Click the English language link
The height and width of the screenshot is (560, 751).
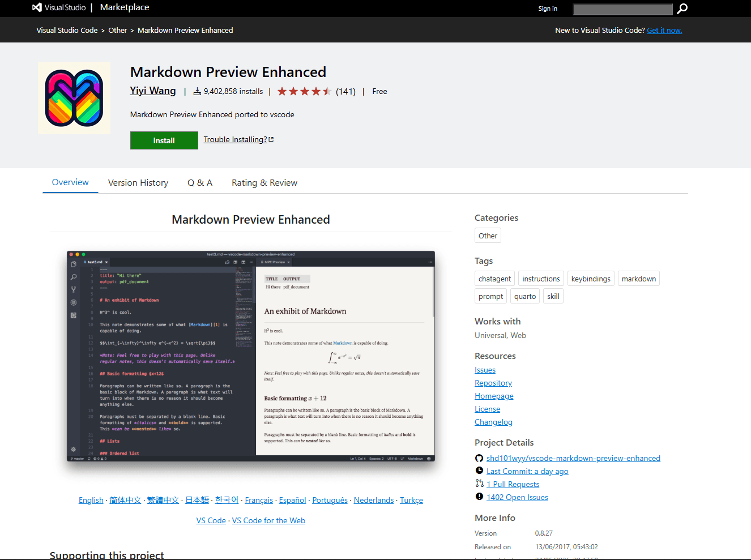91,500
